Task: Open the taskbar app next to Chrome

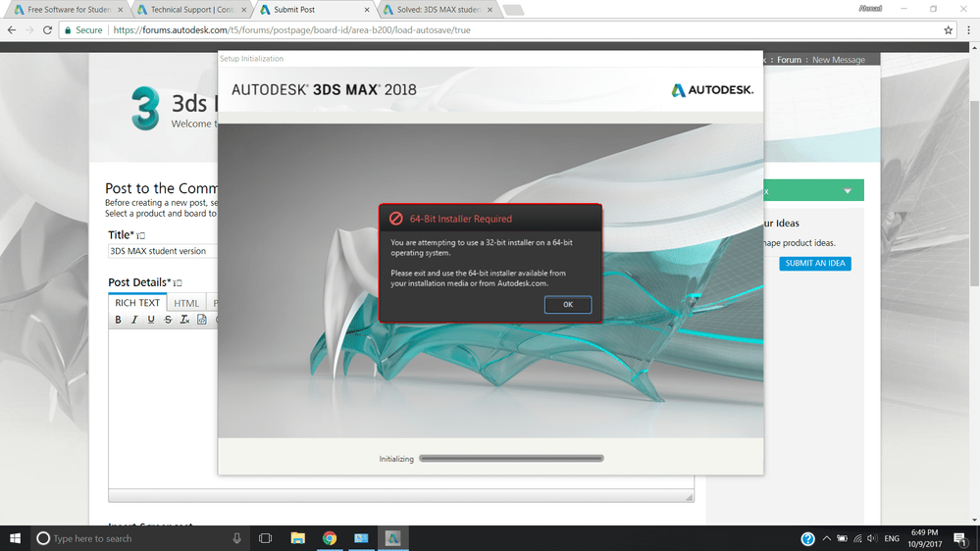Action: click(361, 538)
